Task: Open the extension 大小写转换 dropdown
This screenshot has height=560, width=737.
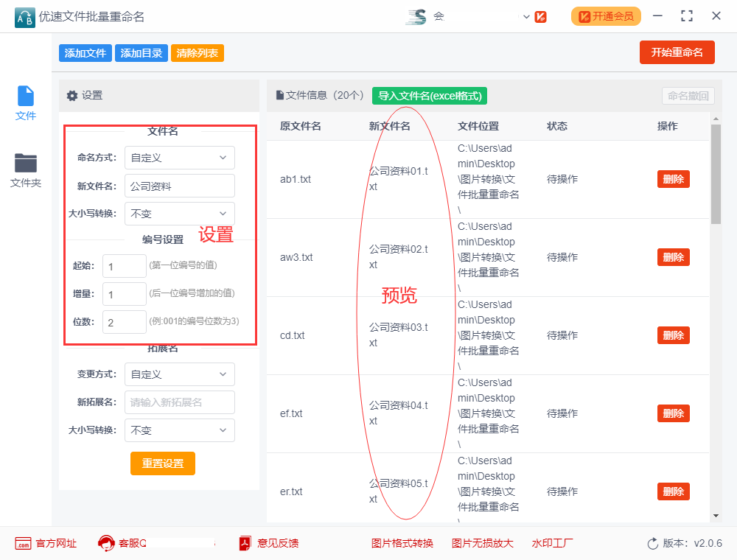Action: (180, 430)
